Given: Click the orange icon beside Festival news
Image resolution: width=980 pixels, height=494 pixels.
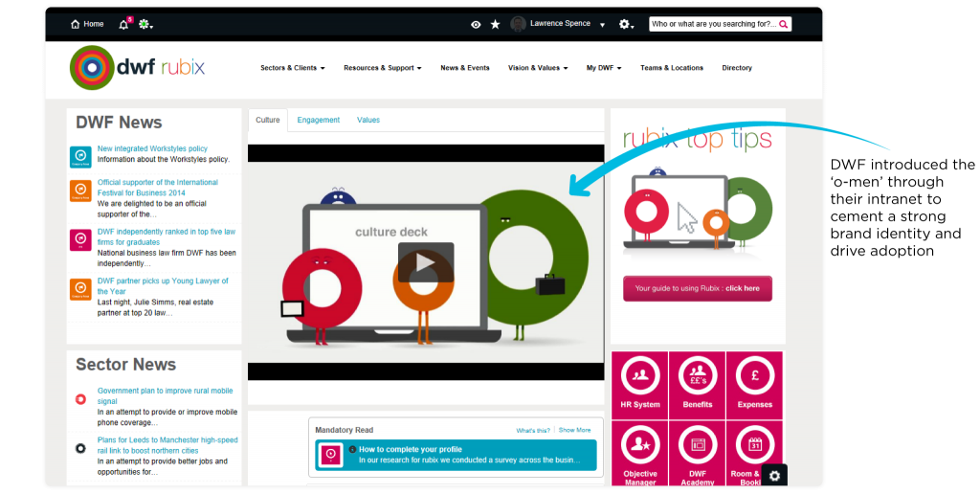Looking at the screenshot, I should tap(80, 191).
